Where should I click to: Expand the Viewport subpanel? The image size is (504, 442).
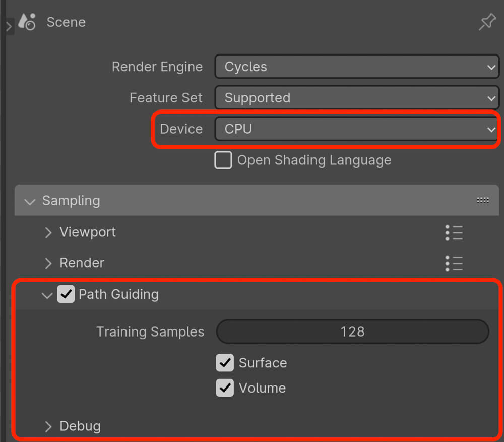87,232
